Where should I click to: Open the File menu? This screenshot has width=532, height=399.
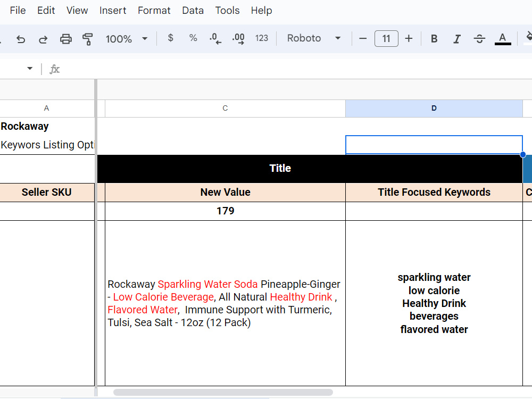coord(18,11)
